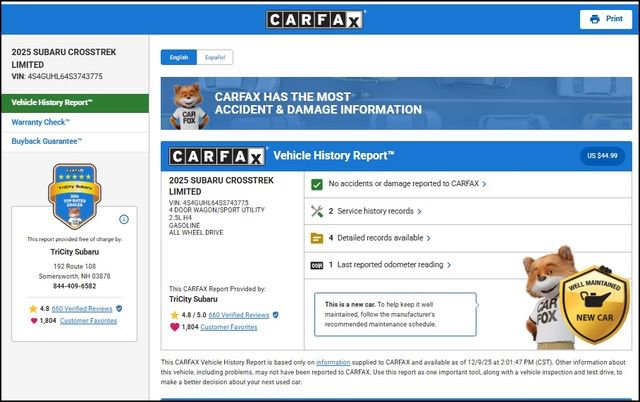Viewport: 640px width, 402px height.
Task: Click the US $44.99 price badge
Action: coord(603,156)
